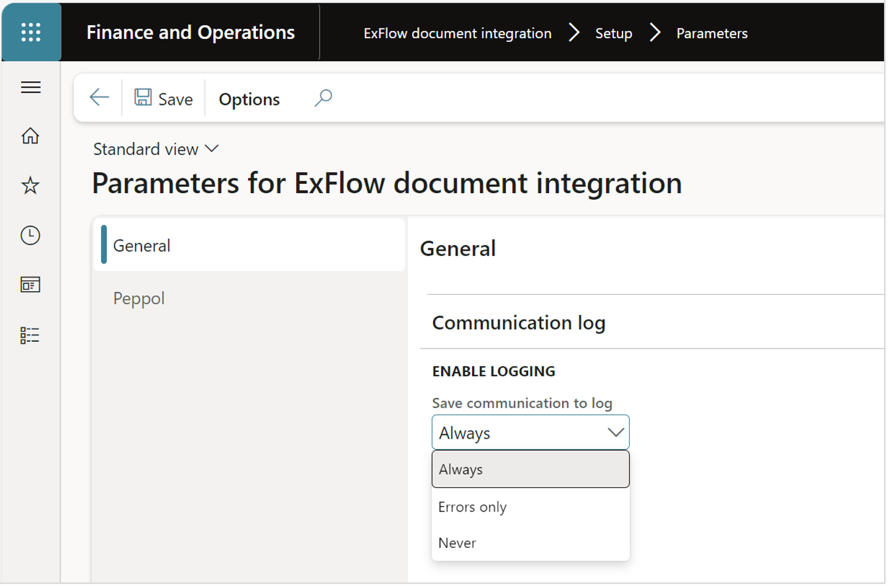Go to the Home icon in sidebar
The height and width of the screenshot is (588, 889).
[30, 136]
